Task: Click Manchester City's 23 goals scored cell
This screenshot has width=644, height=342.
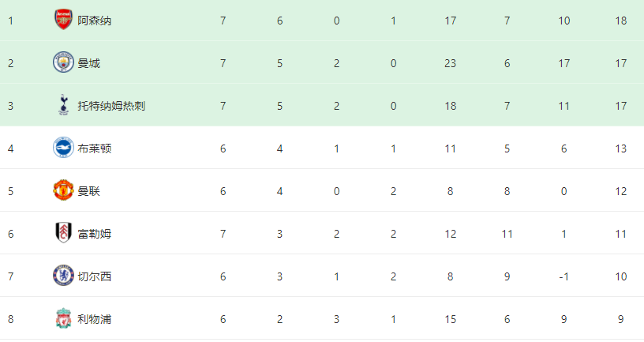Action: click(x=451, y=63)
